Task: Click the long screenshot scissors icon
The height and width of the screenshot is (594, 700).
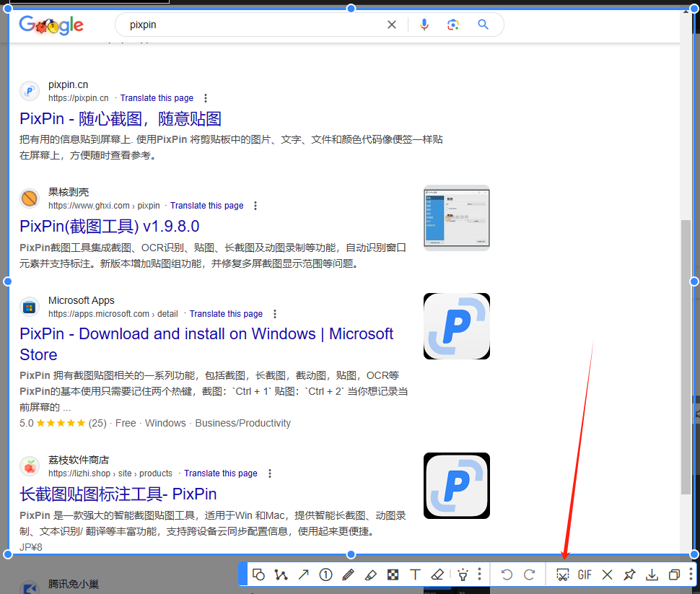Action: (x=562, y=575)
